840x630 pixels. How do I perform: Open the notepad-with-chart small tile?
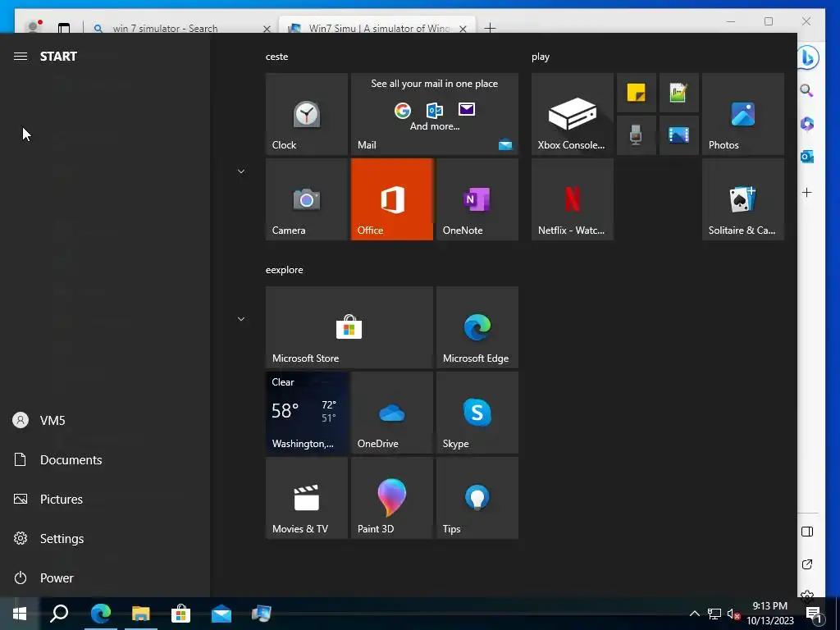click(678, 93)
